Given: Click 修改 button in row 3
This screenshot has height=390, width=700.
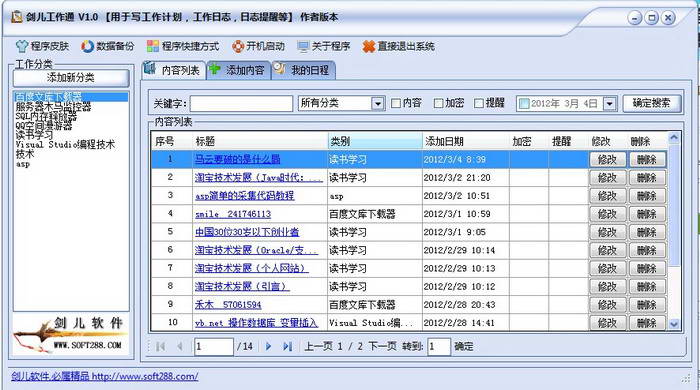Looking at the screenshot, I should [607, 196].
